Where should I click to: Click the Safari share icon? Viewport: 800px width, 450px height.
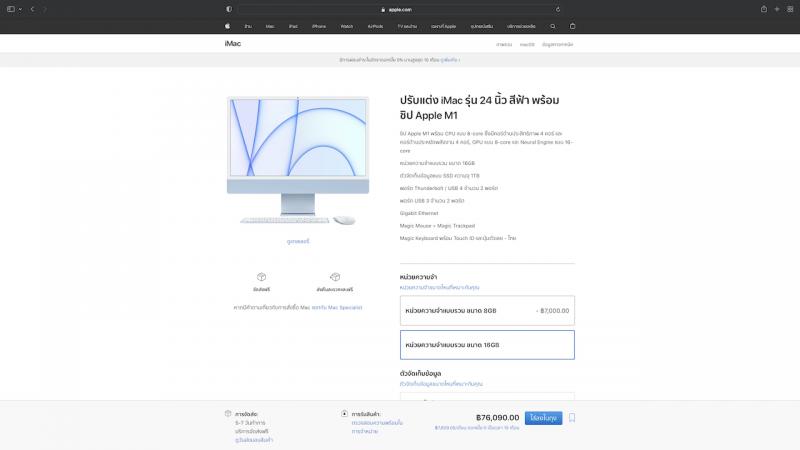click(x=764, y=9)
